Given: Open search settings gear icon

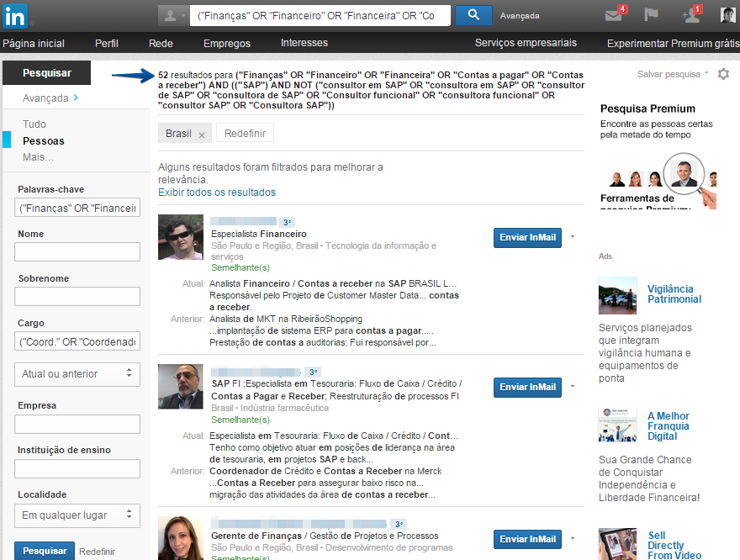Looking at the screenshot, I should point(723,74).
